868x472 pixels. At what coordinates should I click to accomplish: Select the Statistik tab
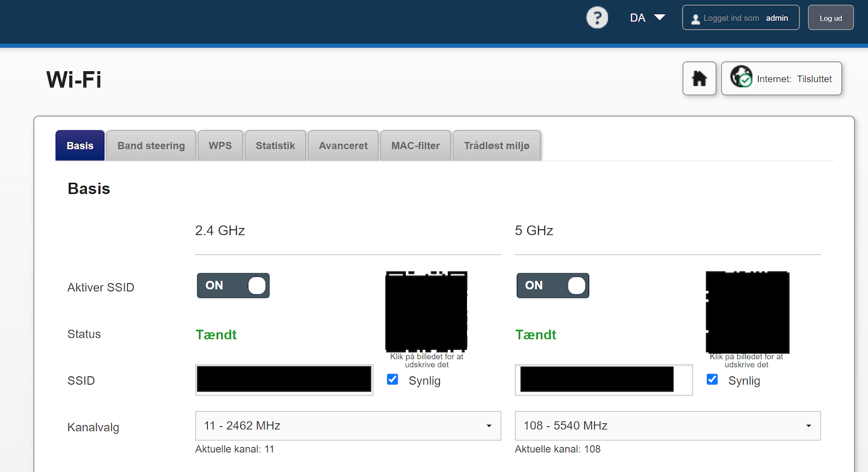pos(275,146)
